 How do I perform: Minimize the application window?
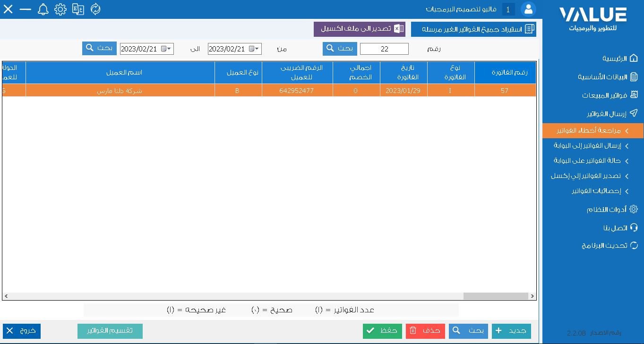click(26, 9)
